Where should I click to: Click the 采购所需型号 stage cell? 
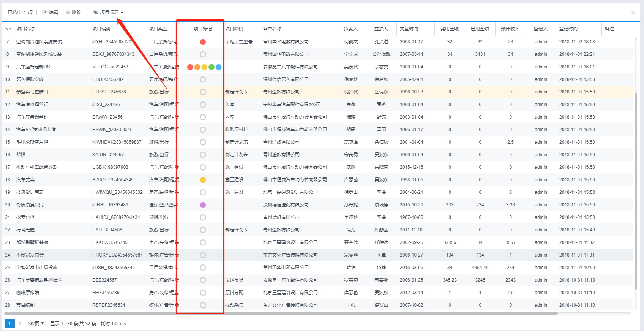click(239, 42)
